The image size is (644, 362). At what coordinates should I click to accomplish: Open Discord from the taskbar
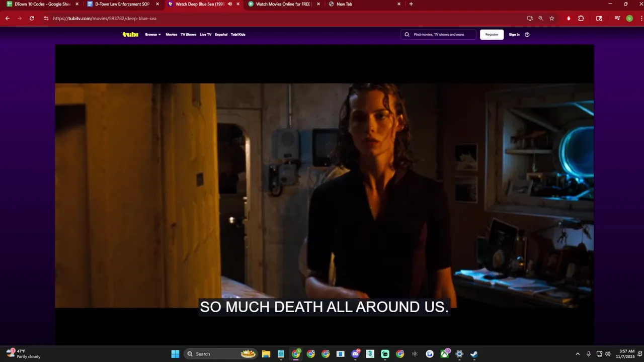tap(356, 354)
